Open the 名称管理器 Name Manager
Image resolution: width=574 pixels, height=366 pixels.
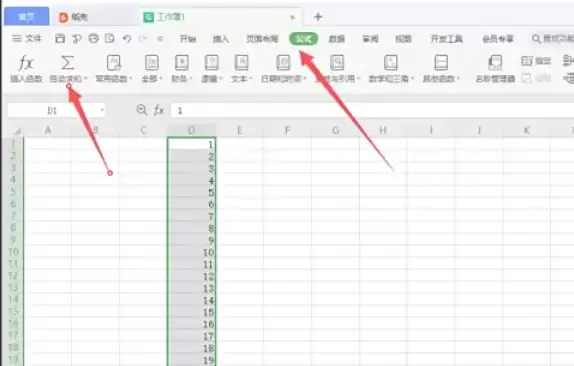click(495, 68)
